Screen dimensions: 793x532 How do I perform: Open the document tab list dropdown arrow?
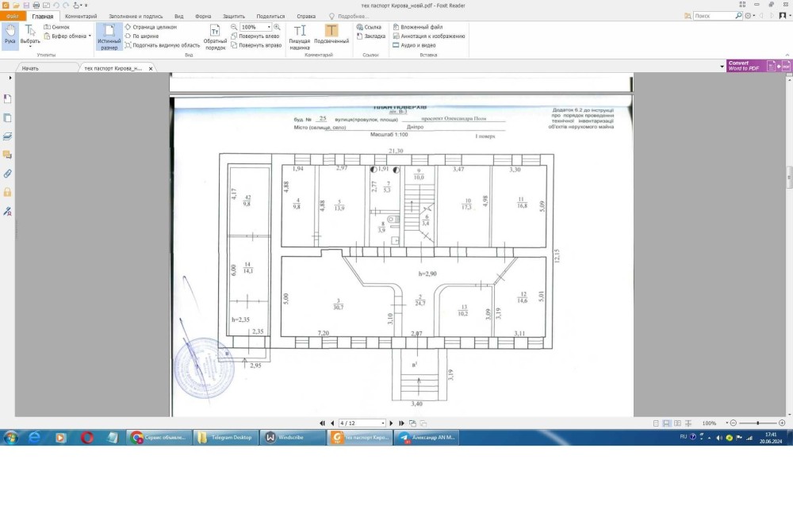point(722,67)
